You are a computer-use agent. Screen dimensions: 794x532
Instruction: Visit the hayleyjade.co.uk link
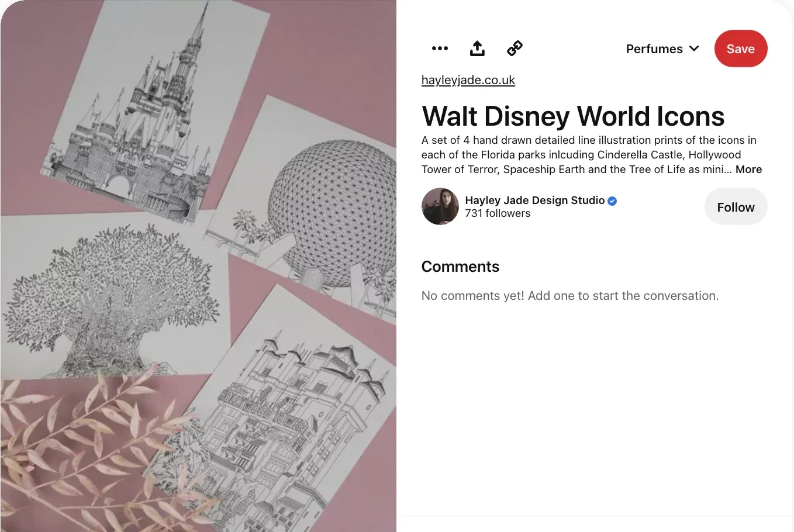[468, 80]
